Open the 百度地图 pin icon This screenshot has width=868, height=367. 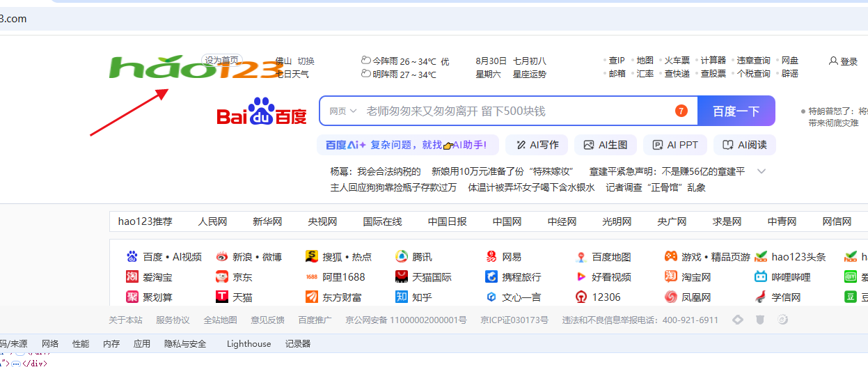(581, 257)
